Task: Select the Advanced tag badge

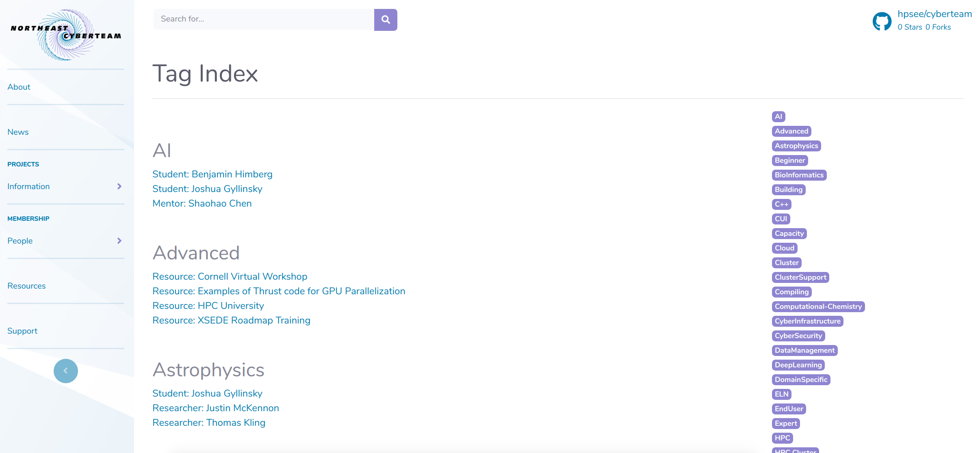Action: 791,131
